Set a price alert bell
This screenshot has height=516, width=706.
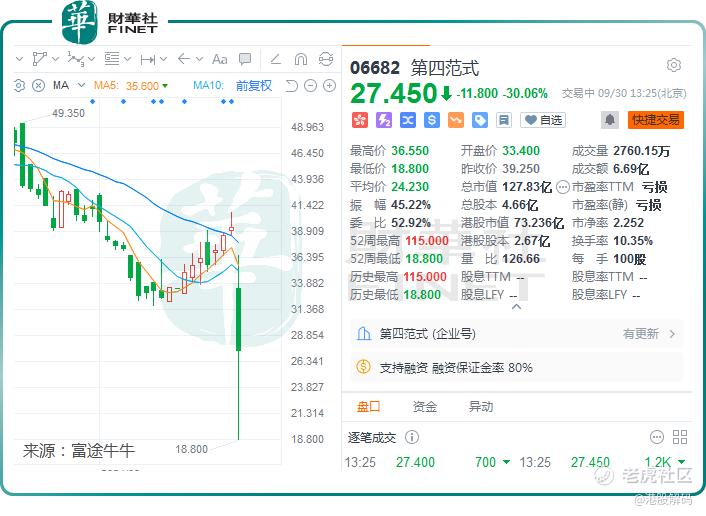pos(610,120)
